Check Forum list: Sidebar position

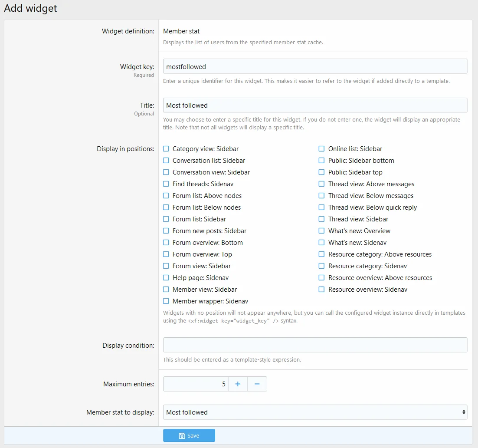tap(166, 219)
